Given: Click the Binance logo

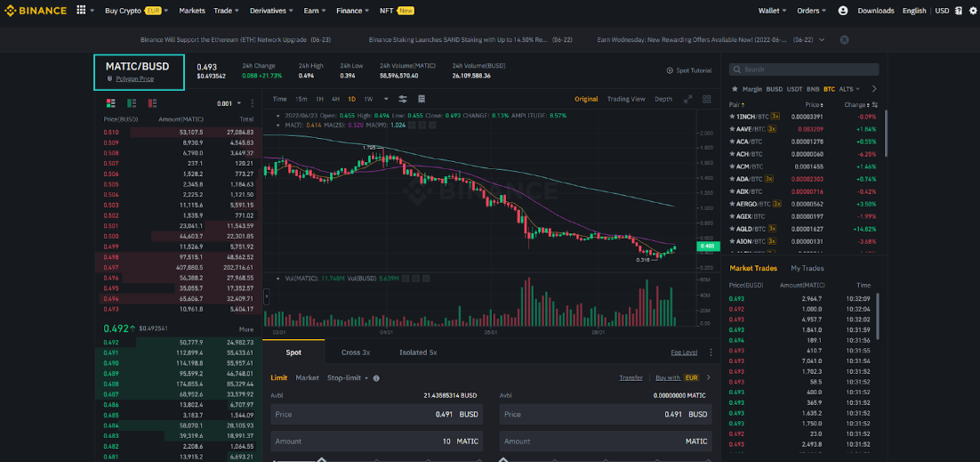Looking at the screenshot, I should 36,11.
